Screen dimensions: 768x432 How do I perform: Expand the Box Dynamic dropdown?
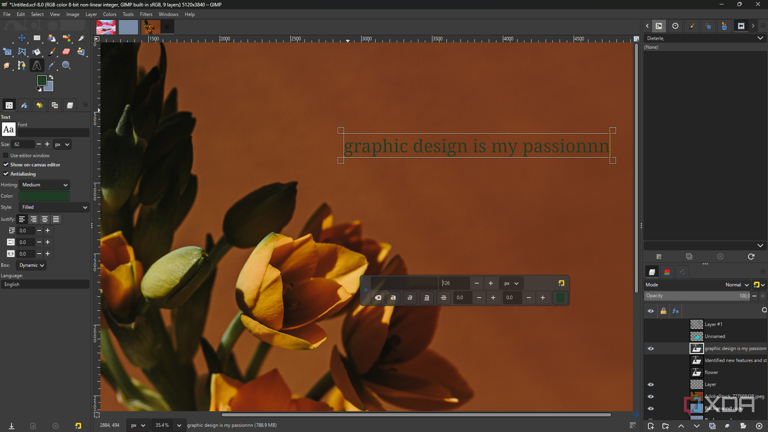click(31, 265)
